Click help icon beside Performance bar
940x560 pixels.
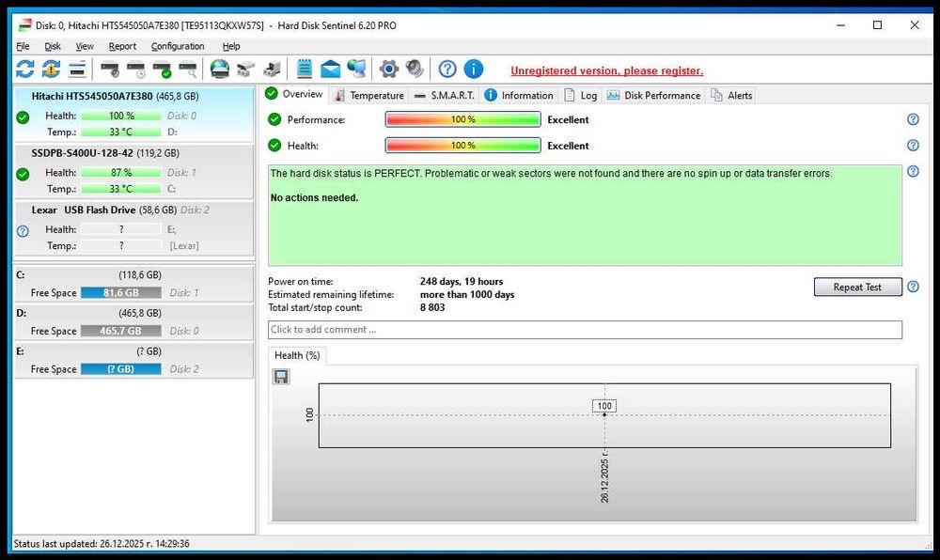point(913,119)
